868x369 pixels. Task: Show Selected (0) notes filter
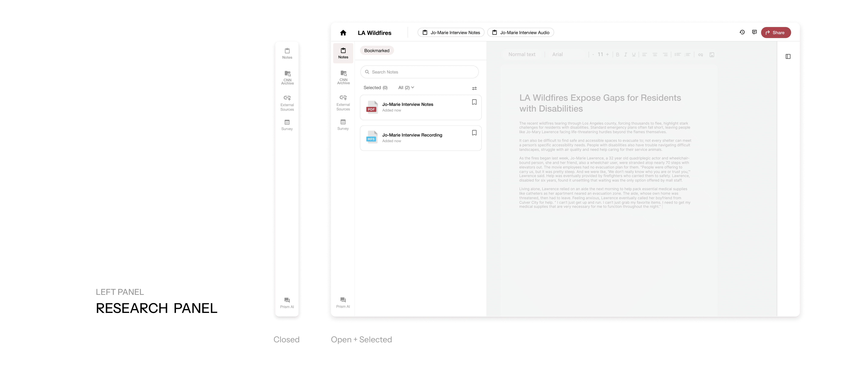(x=375, y=88)
